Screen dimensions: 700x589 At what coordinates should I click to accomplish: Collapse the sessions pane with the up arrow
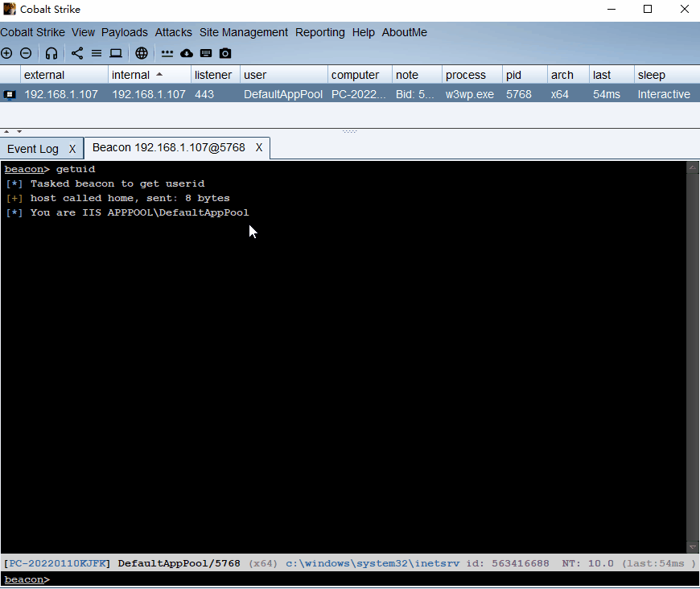pos(7,130)
